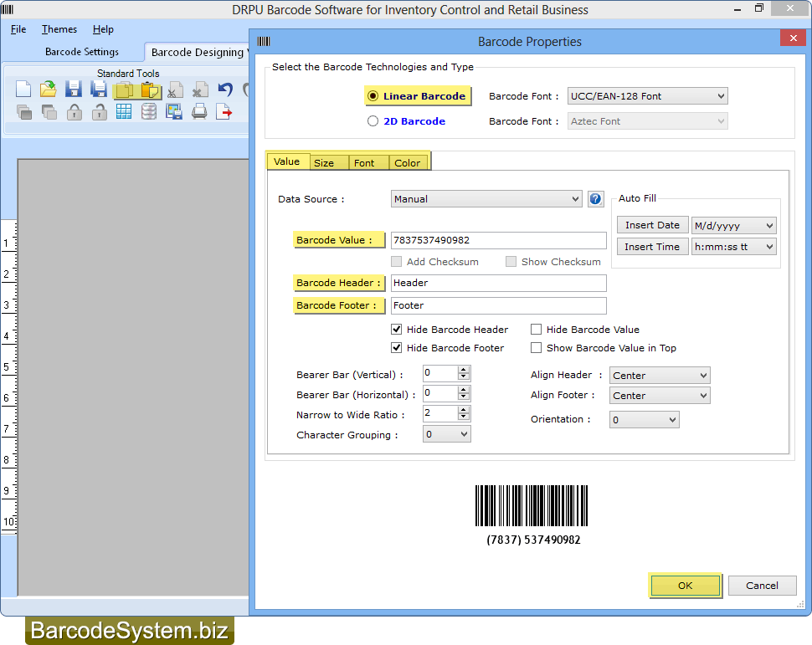This screenshot has height=645, width=812.
Task: Select the Barcode Designing tab
Action: coord(198,52)
